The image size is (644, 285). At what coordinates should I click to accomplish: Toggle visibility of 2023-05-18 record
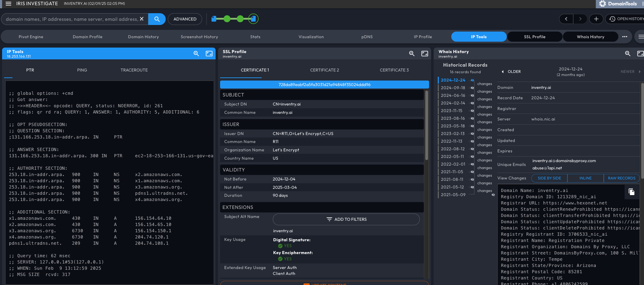pos(472,126)
